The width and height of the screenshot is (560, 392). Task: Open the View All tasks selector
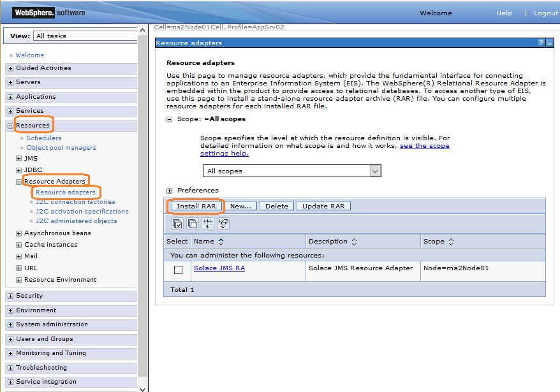click(84, 36)
